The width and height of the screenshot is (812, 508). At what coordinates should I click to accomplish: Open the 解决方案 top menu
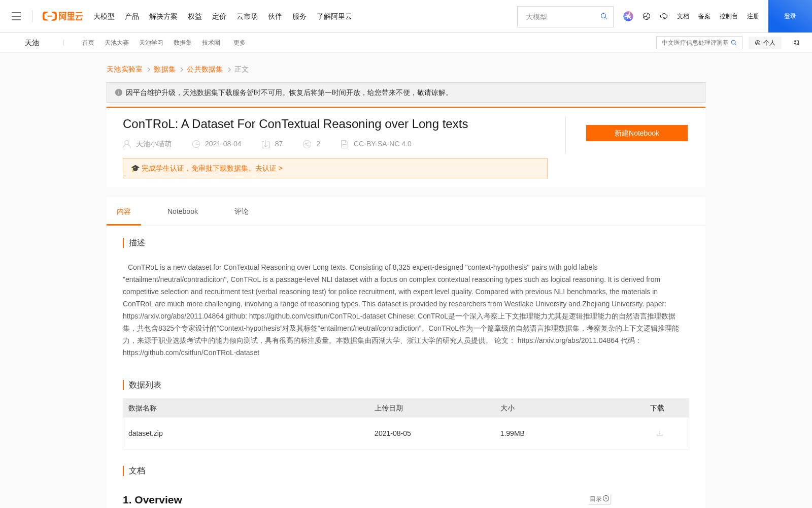pyautogui.click(x=163, y=16)
